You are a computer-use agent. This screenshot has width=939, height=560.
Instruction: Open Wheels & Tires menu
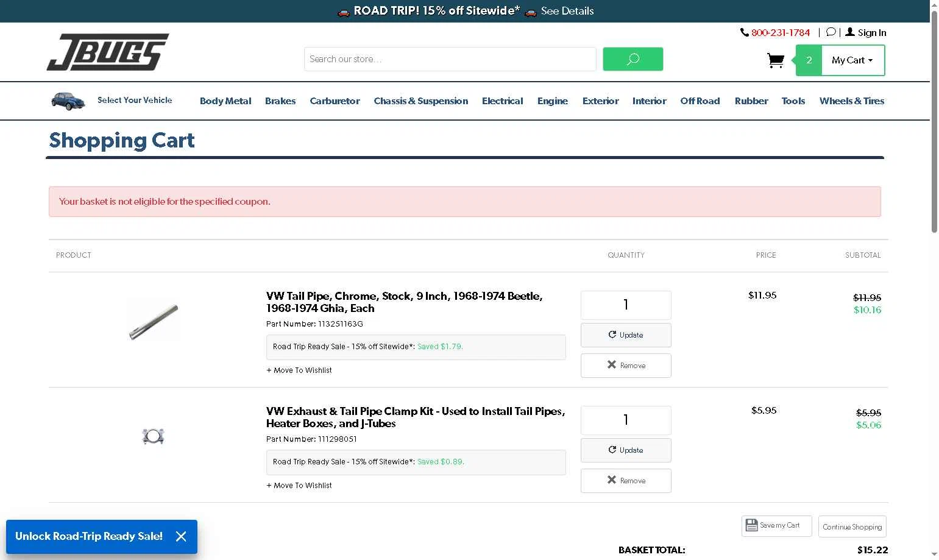(x=852, y=101)
